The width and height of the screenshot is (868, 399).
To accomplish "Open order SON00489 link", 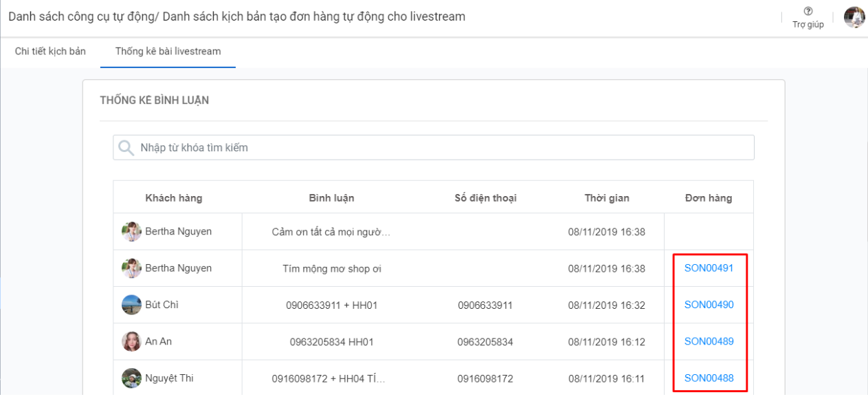I will point(709,341).
